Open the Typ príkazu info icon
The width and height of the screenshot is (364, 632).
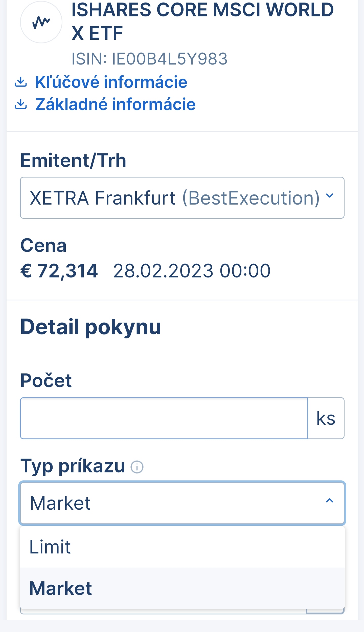point(137,467)
